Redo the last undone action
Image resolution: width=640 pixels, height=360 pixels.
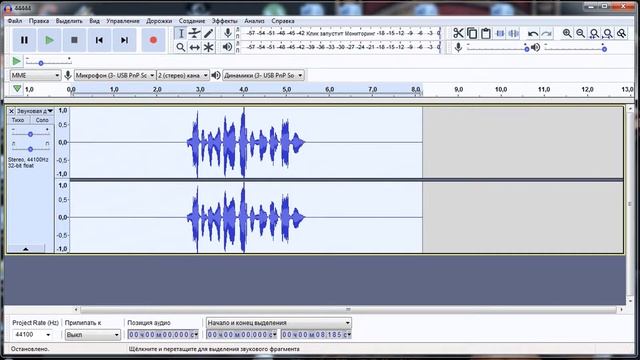(x=547, y=33)
